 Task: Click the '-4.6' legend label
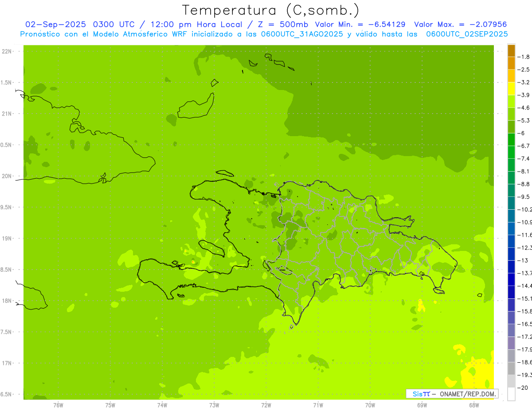tap(524, 108)
